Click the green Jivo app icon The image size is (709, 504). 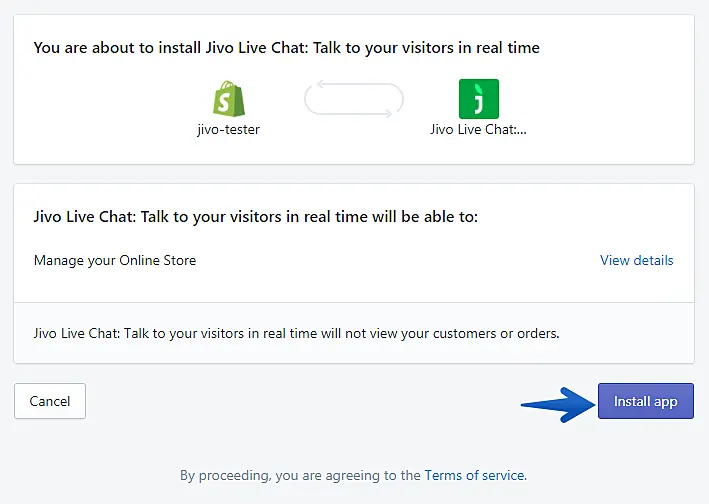(479, 99)
